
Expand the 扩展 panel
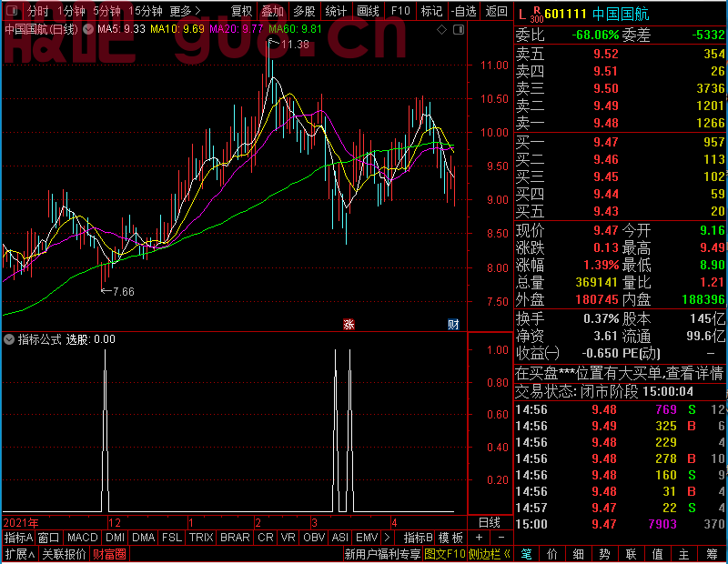pyautogui.click(x=19, y=554)
